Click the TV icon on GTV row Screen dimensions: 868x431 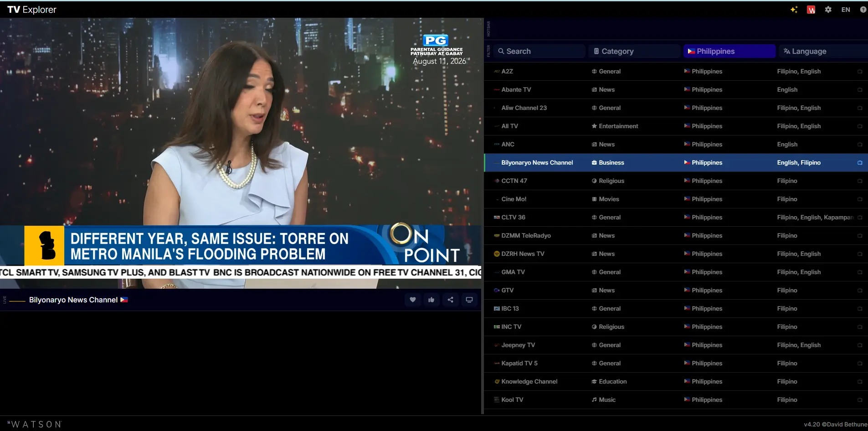pos(860,291)
